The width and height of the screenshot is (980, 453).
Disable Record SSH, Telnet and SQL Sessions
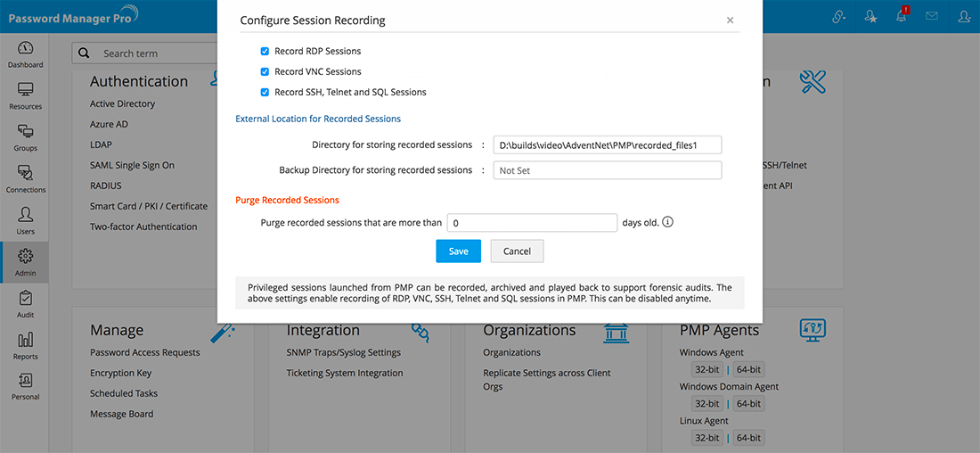[x=265, y=92]
